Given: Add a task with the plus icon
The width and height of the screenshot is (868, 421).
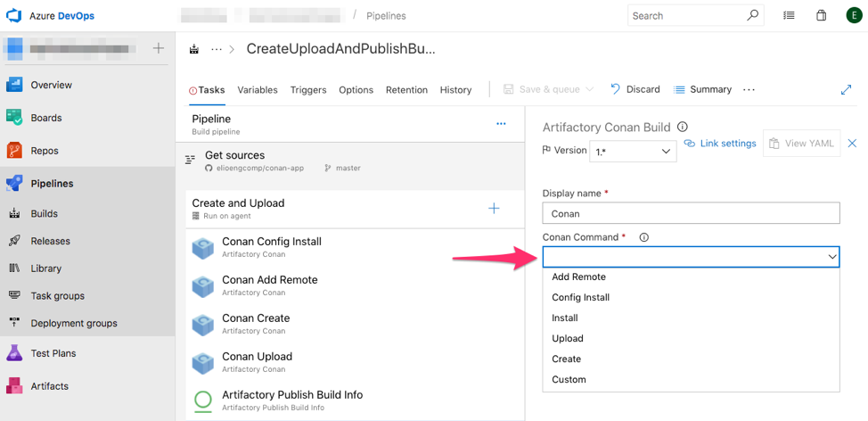Looking at the screenshot, I should (x=494, y=209).
